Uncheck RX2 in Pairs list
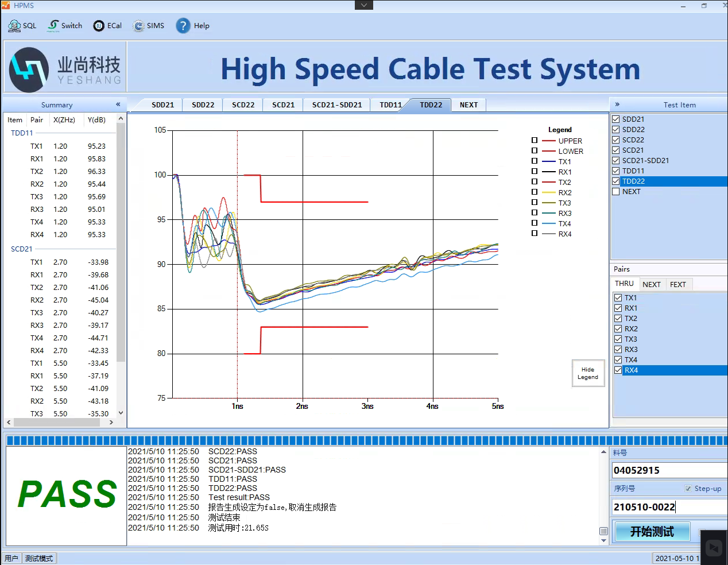 click(618, 329)
